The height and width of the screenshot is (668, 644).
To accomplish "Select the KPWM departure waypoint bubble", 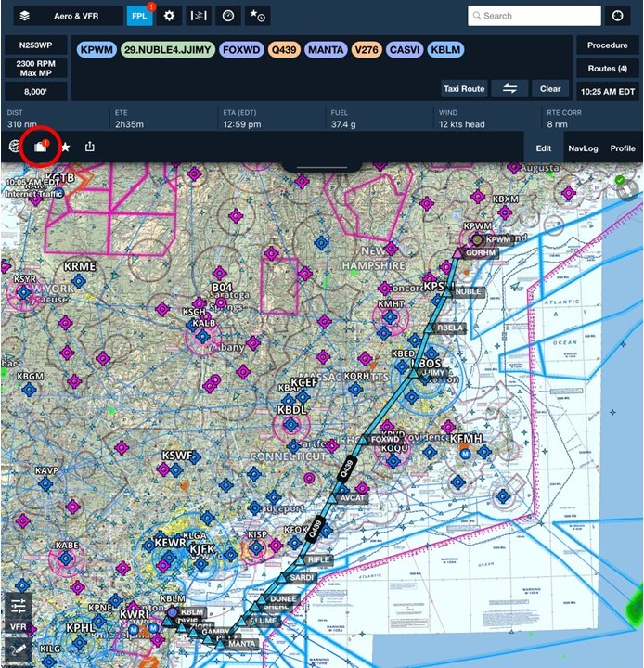I will [97, 50].
